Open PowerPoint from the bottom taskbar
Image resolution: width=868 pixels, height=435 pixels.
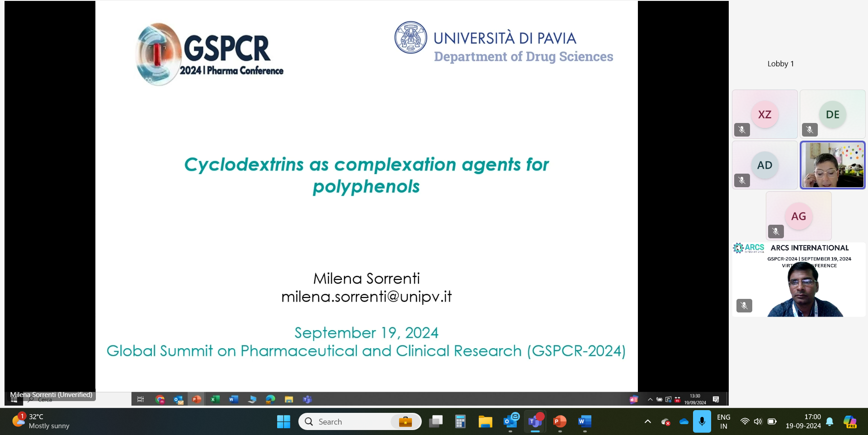[x=560, y=421]
